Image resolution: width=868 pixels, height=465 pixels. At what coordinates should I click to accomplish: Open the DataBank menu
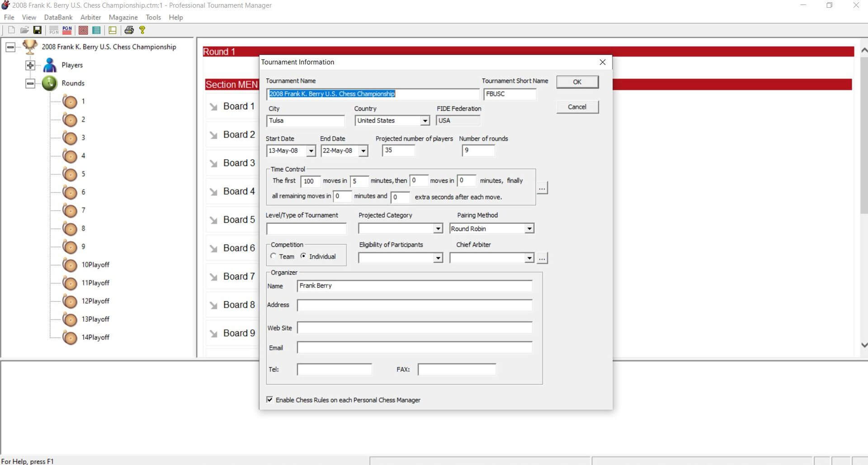tap(58, 17)
